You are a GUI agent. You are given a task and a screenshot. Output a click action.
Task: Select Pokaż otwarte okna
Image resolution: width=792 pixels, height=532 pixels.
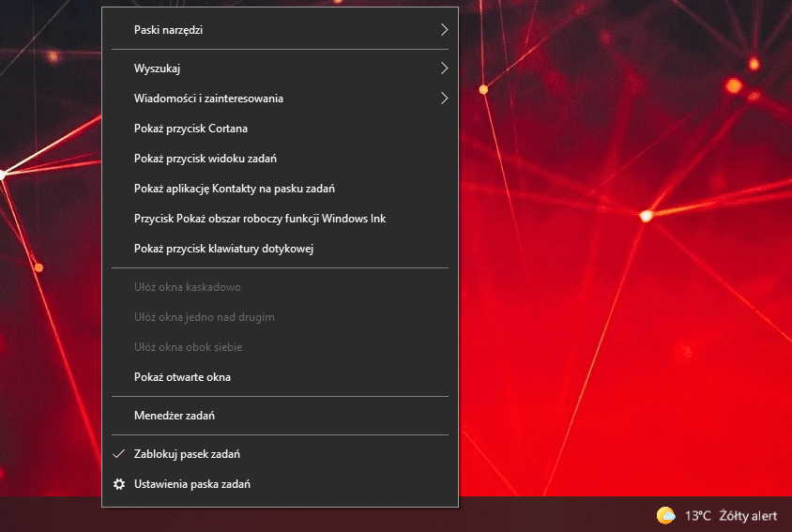click(x=280, y=377)
